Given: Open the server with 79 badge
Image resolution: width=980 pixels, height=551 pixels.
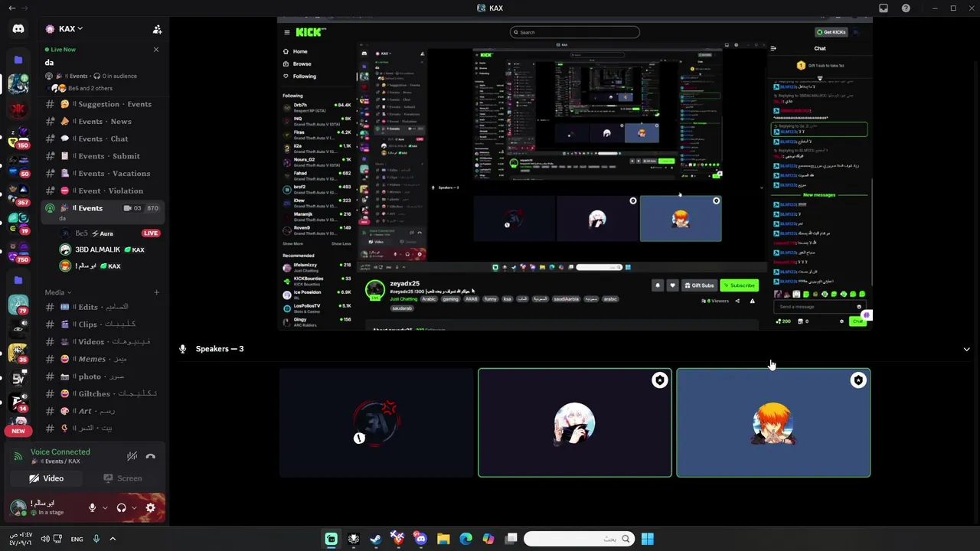Looking at the screenshot, I should pos(18,305).
